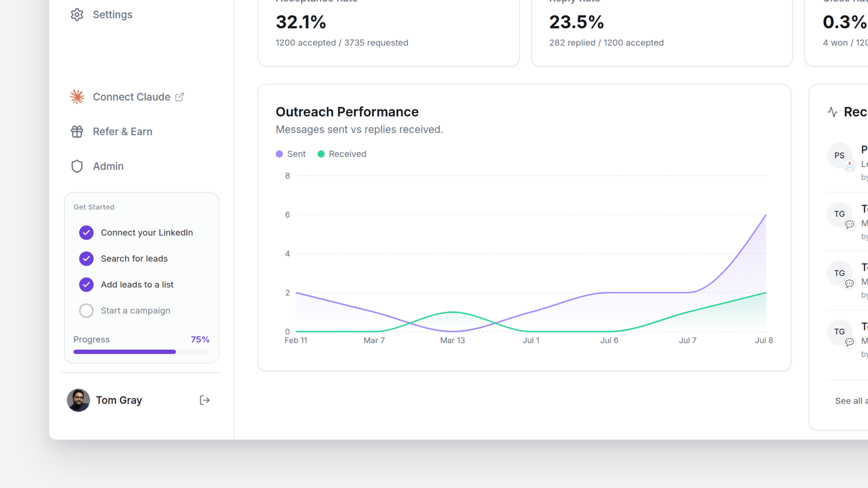868x488 pixels.
Task: Click the Refer & Earn gift icon
Action: tap(77, 131)
